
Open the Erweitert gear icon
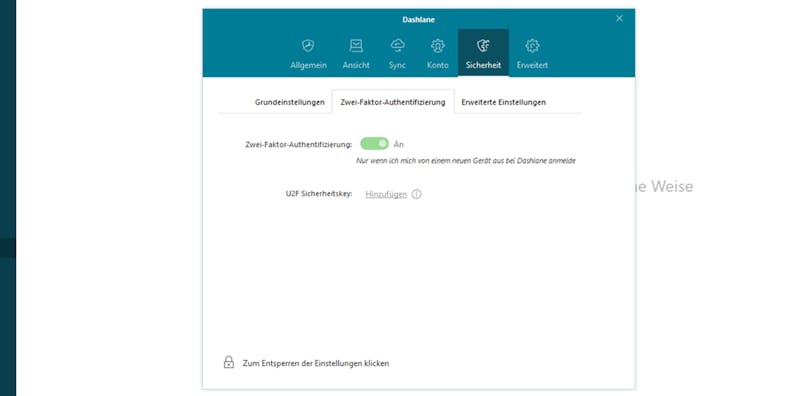click(532, 46)
